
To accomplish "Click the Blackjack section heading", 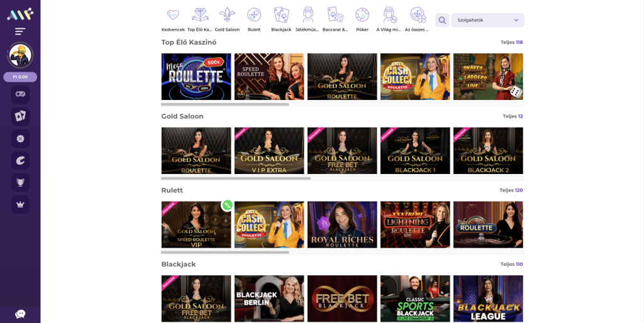I will 179,265.
